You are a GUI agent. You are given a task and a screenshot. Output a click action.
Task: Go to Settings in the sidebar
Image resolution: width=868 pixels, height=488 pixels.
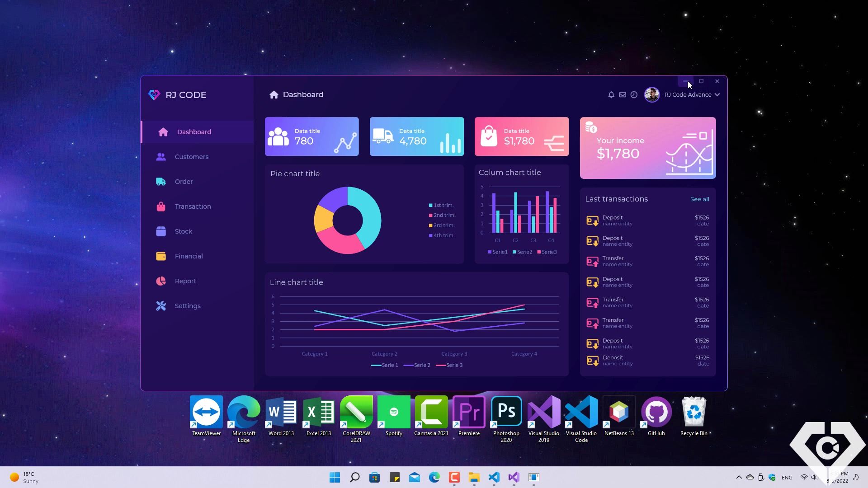[x=187, y=306]
